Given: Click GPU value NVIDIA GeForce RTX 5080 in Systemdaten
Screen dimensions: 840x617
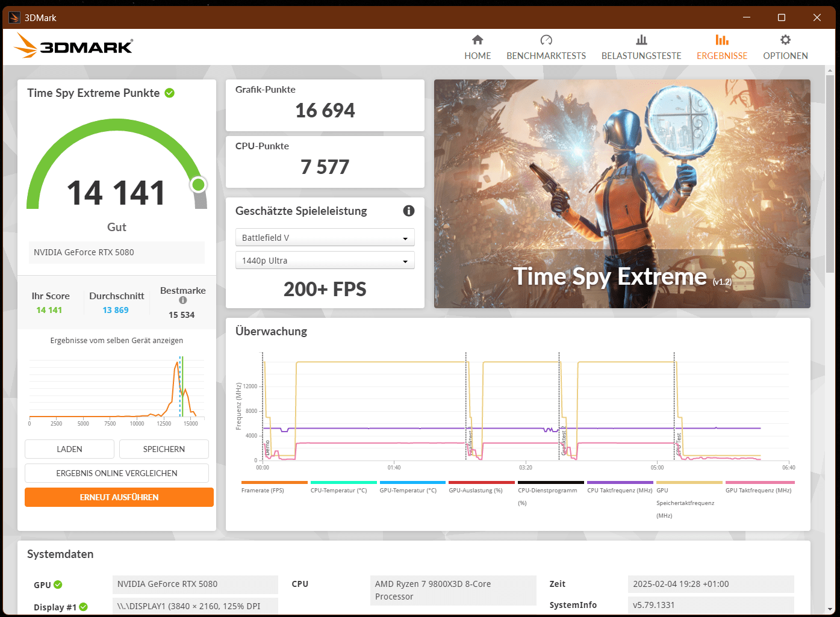Looking at the screenshot, I should (195, 584).
